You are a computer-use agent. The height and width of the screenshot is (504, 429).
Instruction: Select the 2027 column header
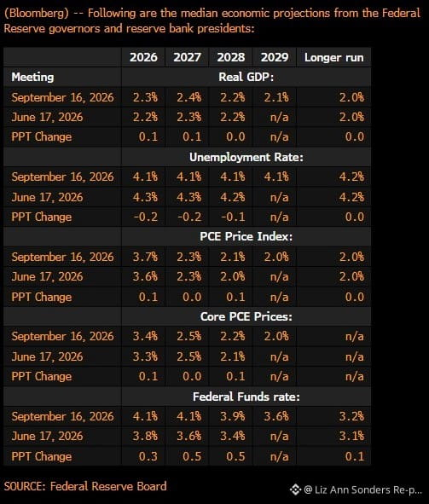click(x=187, y=57)
